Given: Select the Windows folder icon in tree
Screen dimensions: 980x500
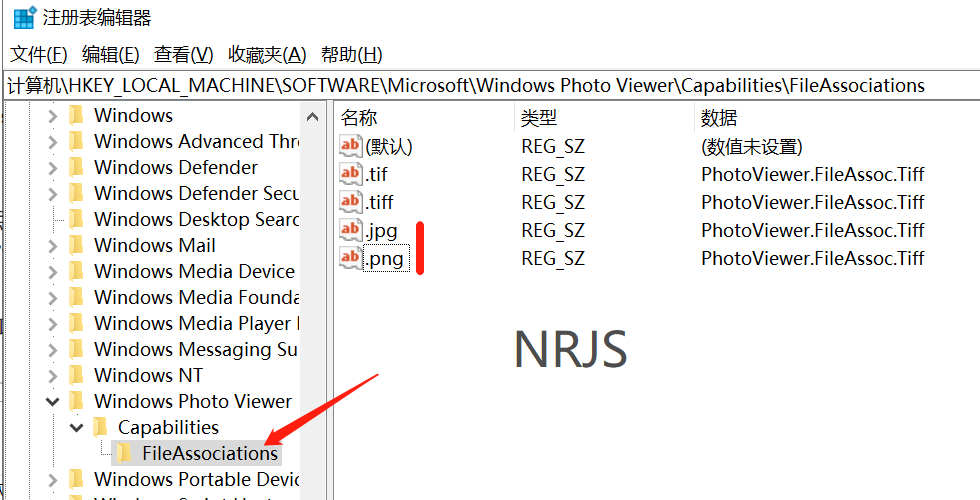Looking at the screenshot, I should coord(76,116).
